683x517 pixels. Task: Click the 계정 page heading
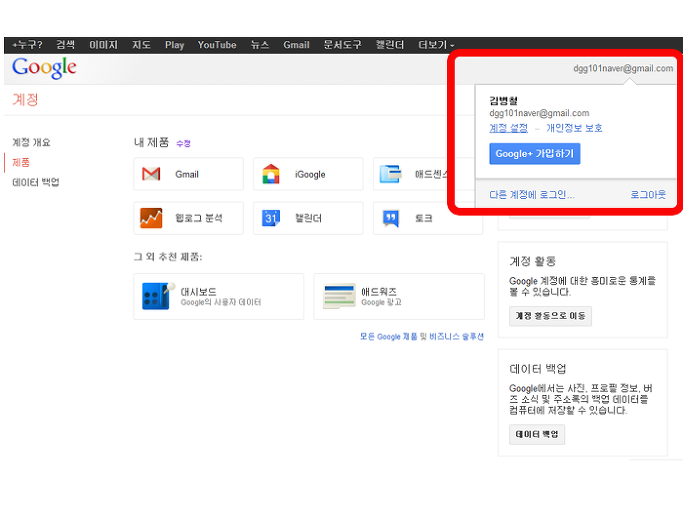click(x=25, y=100)
